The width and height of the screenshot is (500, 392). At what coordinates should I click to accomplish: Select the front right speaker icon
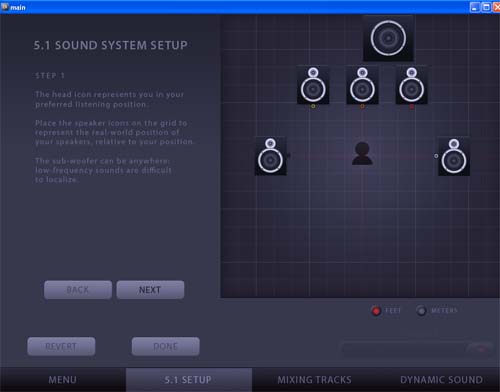point(412,85)
